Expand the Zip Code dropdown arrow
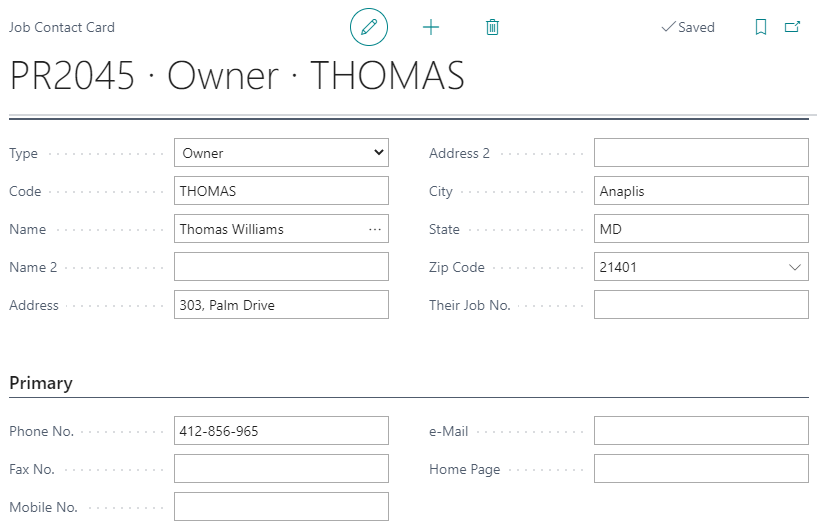817x529 pixels. [795, 267]
